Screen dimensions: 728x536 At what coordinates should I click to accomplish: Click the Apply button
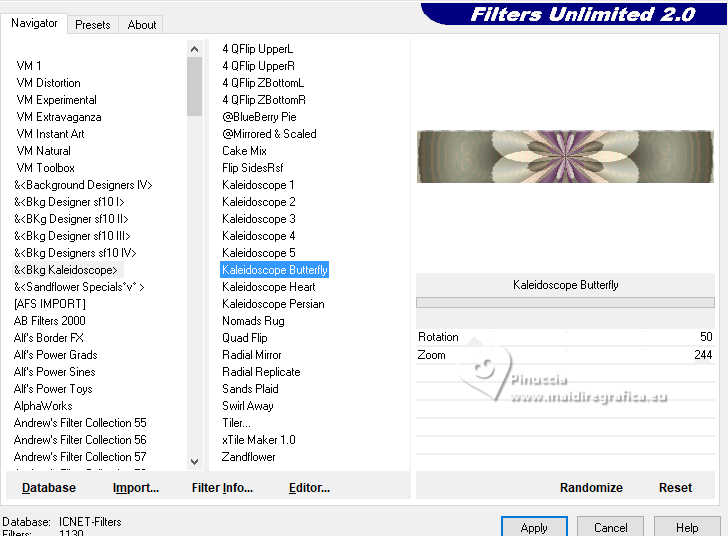(534, 528)
